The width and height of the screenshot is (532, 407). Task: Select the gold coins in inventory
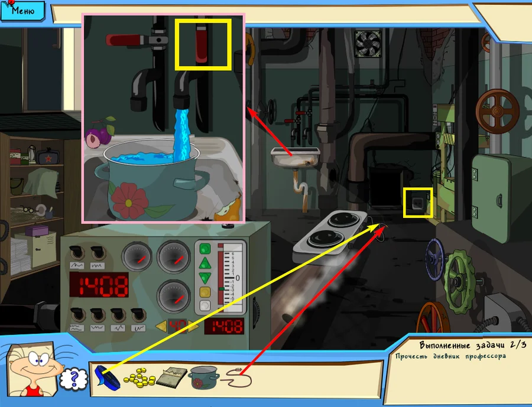(x=138, y=377)
